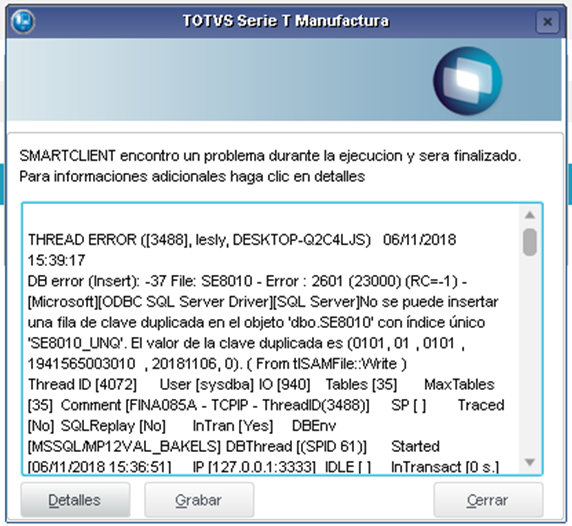Click the 'DB error (Insert)' text in the log
The height and width of the screenshot is (526, 572).
click(x=84, y=281)
